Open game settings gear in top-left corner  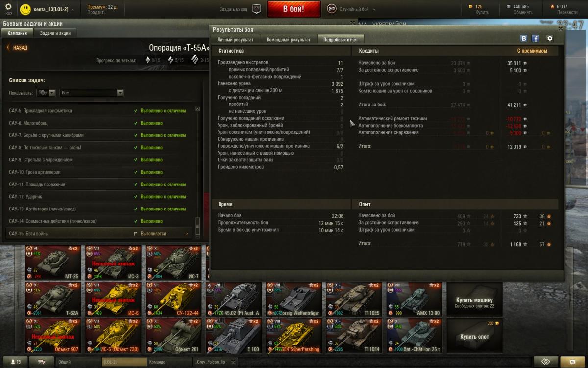(8, 7)
